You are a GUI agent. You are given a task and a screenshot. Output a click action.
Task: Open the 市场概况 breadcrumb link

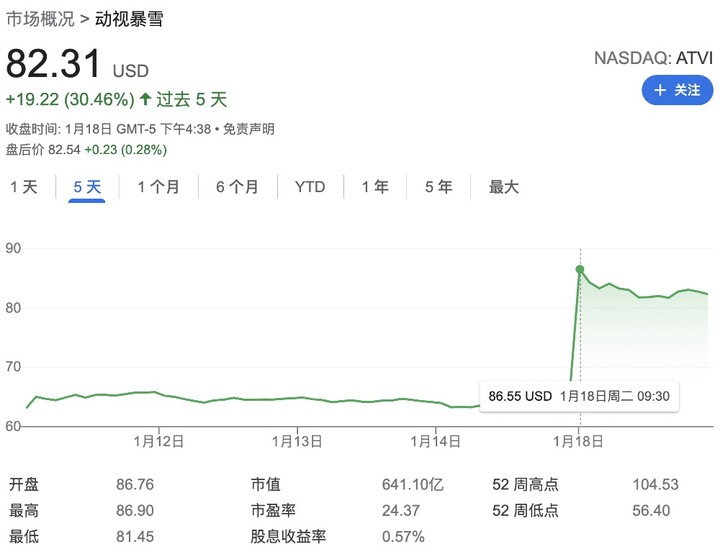click(39, 19)
